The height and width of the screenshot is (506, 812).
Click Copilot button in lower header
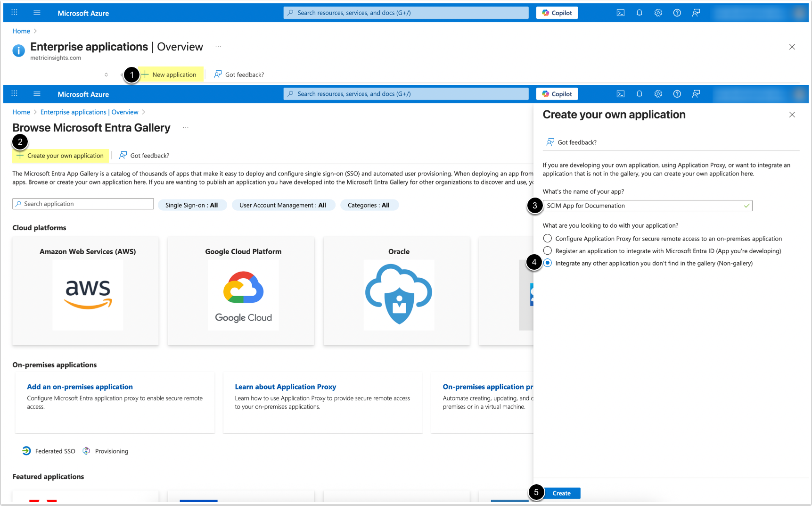click(x=557, y=94)
